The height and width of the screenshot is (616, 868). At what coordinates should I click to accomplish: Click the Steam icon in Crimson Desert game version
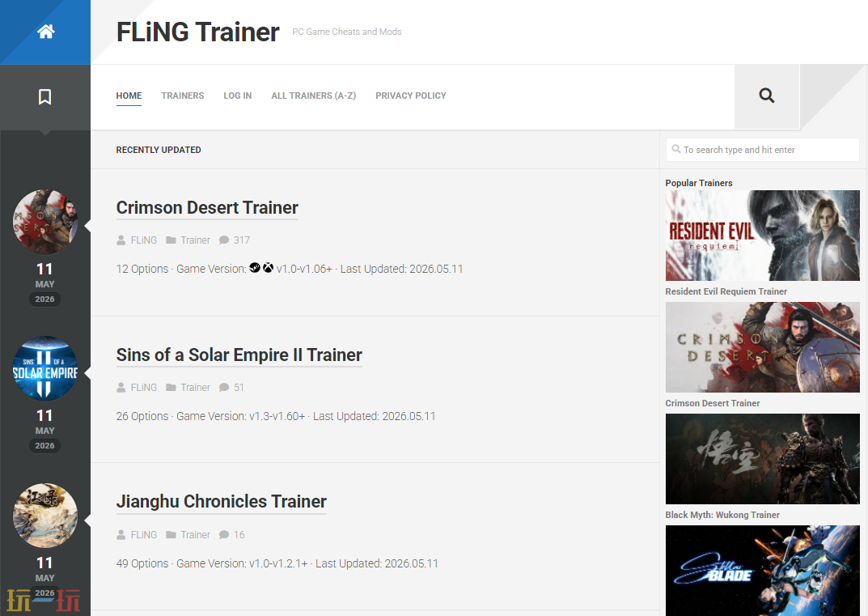[x=255, y=268]
